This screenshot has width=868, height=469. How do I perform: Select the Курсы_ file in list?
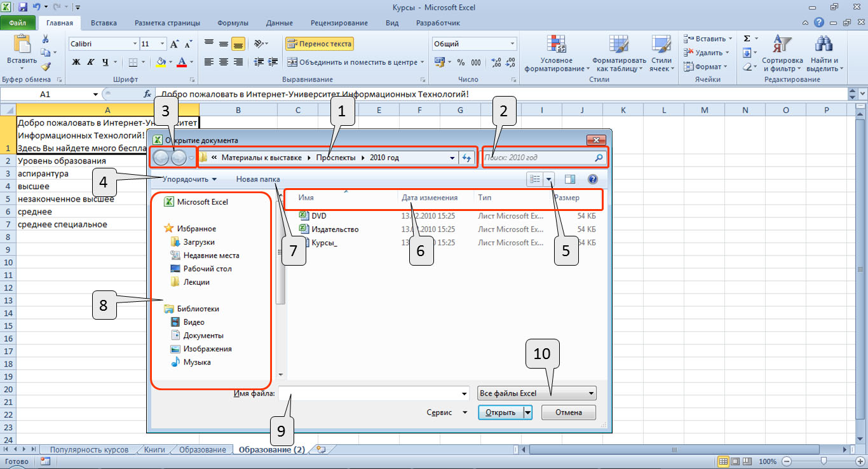(324, 243)
